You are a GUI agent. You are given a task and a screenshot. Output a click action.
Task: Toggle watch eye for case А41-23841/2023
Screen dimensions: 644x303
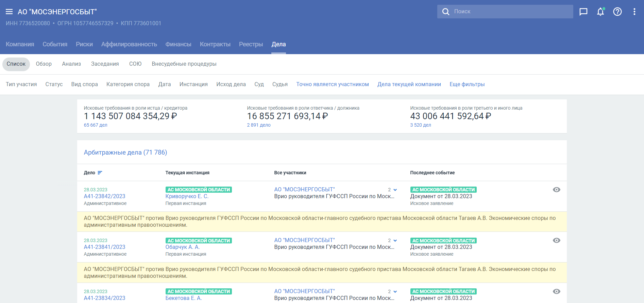coord(557,240)
